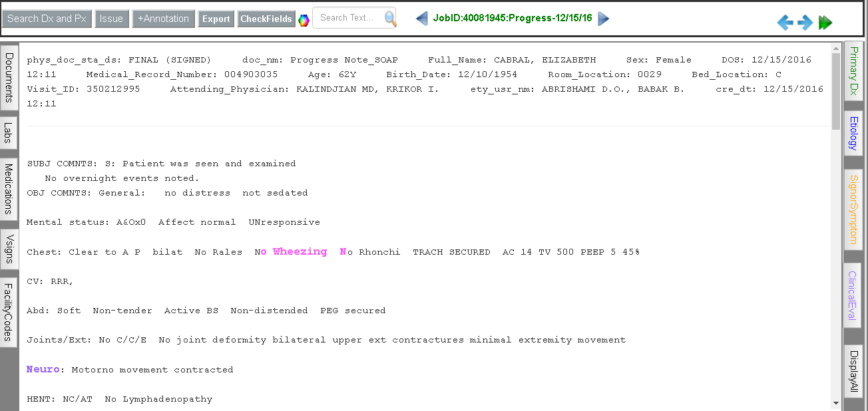The image size is (868, 411).
Task: Open the Documents side tab
Action: click(9, 78)
